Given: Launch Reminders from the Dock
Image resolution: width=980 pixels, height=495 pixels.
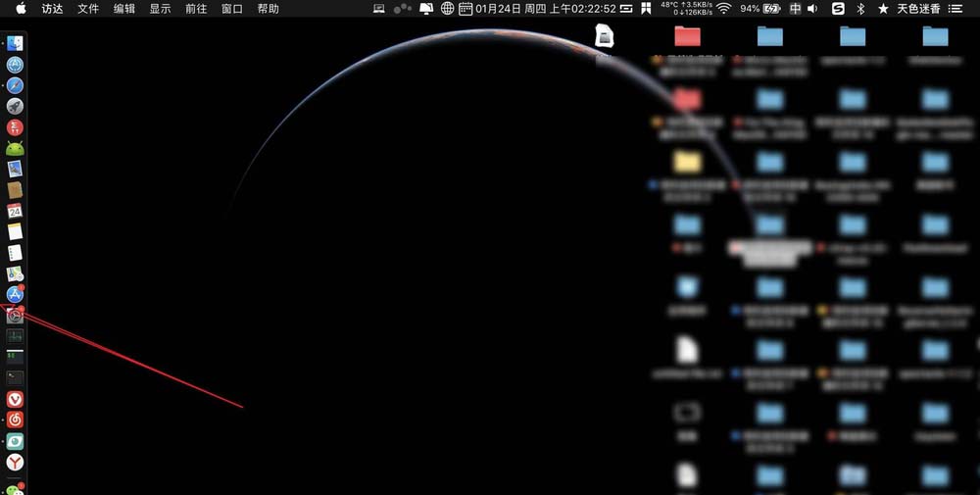Looking at the screenshot, I should tap(15, 253).
